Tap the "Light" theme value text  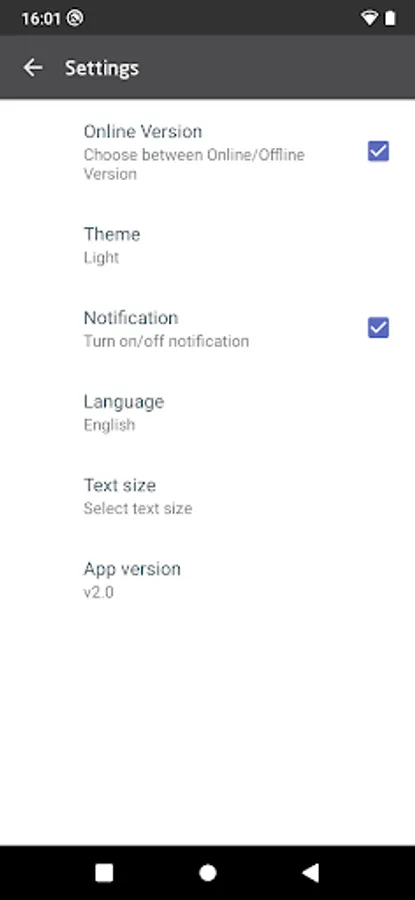(102, 258)
